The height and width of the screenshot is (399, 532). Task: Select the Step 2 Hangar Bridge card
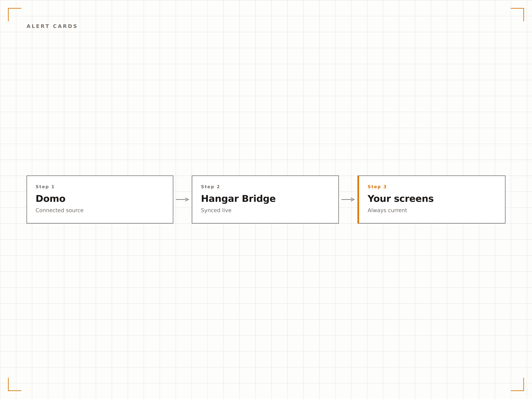[x=265, y=199]
